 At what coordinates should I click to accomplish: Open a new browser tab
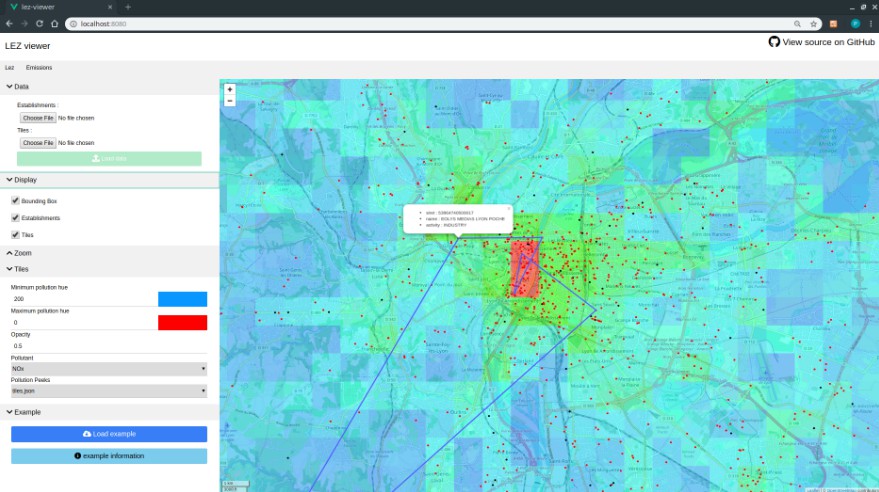click(x=127, y=7)
